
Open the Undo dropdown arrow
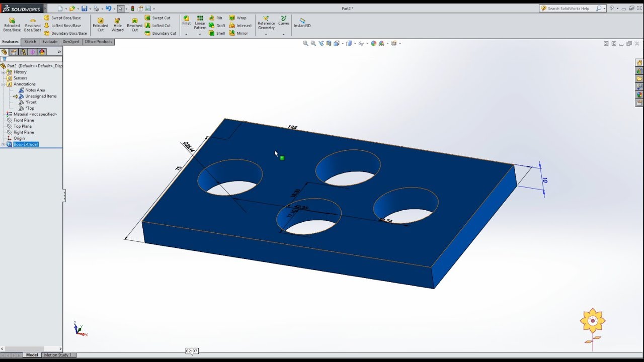[114, 9]
